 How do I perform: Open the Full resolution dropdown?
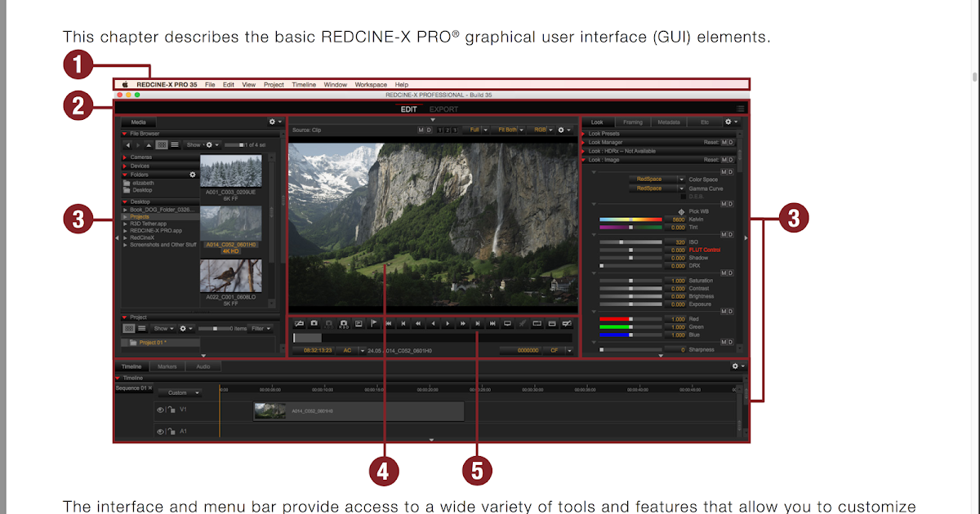point(475,130)
